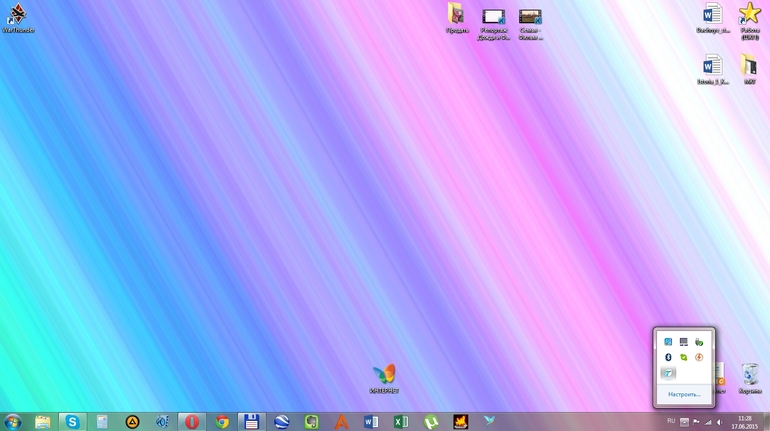Viewport: 770px width, 431px height.
Task: Switch the RU input language indicator
Action: (671, 421)
